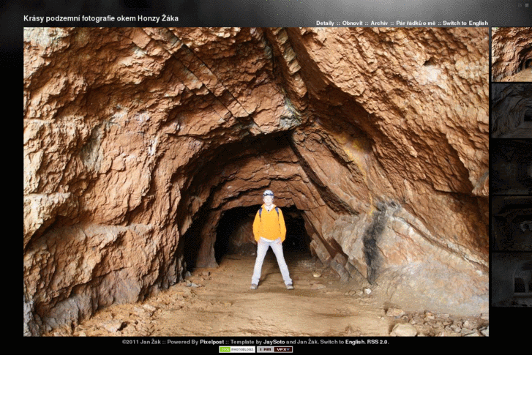Select Obnovit in the top navigation
The image size is (532, 399).
coord(352,23)
